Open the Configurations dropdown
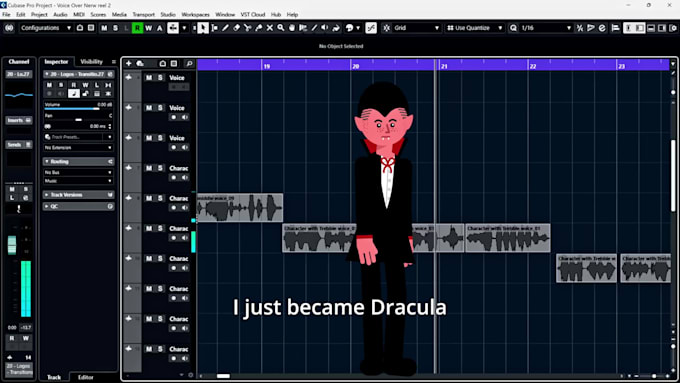The height and width of the screenshot is (383, 680). tap(45, 28)
